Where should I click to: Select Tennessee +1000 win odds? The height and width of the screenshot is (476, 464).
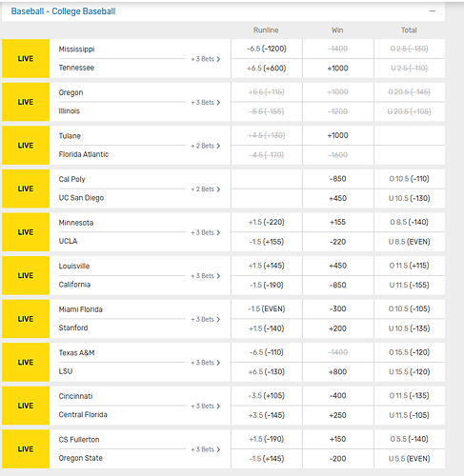(338, 69)
